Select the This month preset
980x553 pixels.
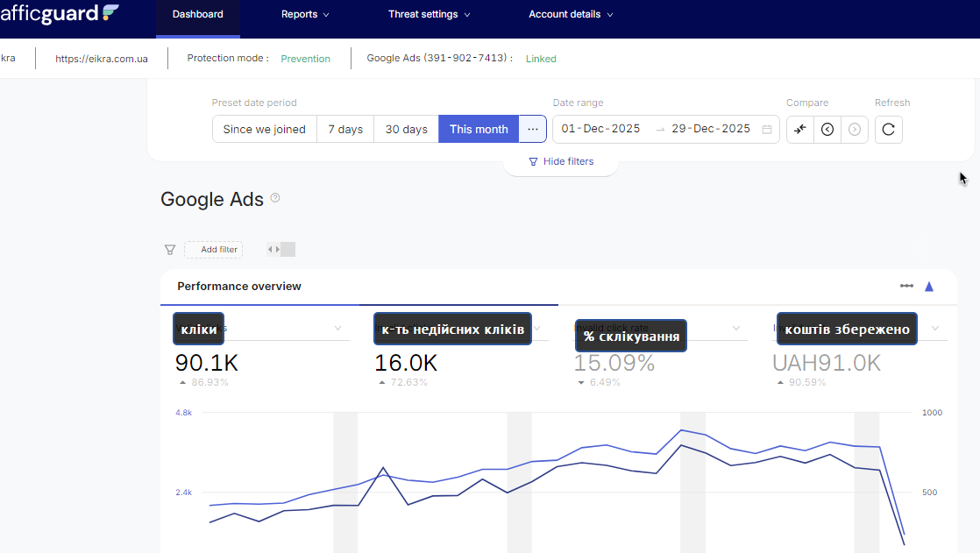pos(479,130)
